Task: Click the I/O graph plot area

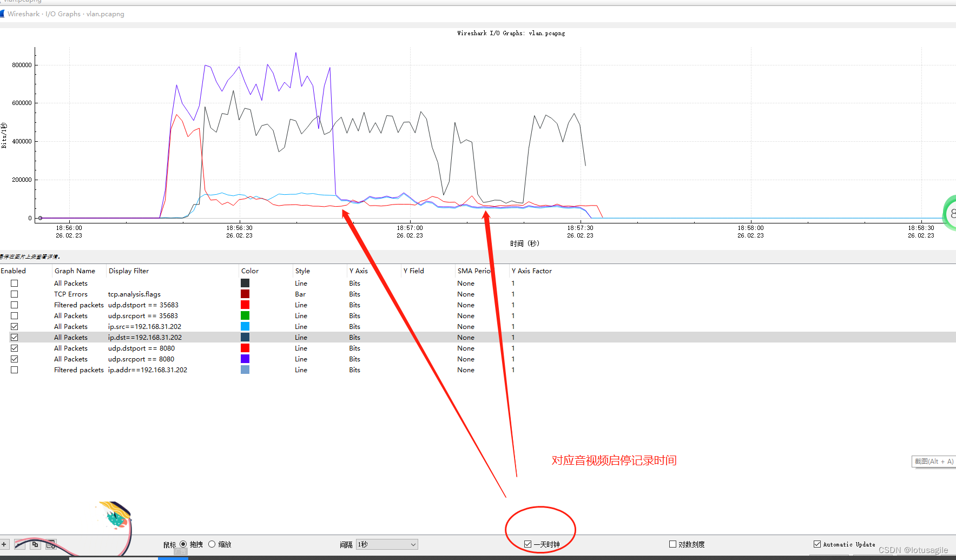Action: click(x=495, y=134)
